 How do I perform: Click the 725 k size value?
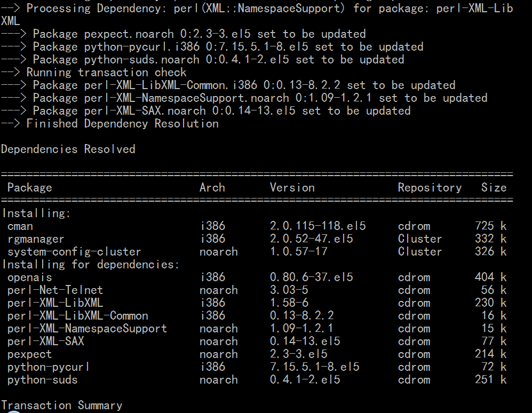tap(490, 226)
